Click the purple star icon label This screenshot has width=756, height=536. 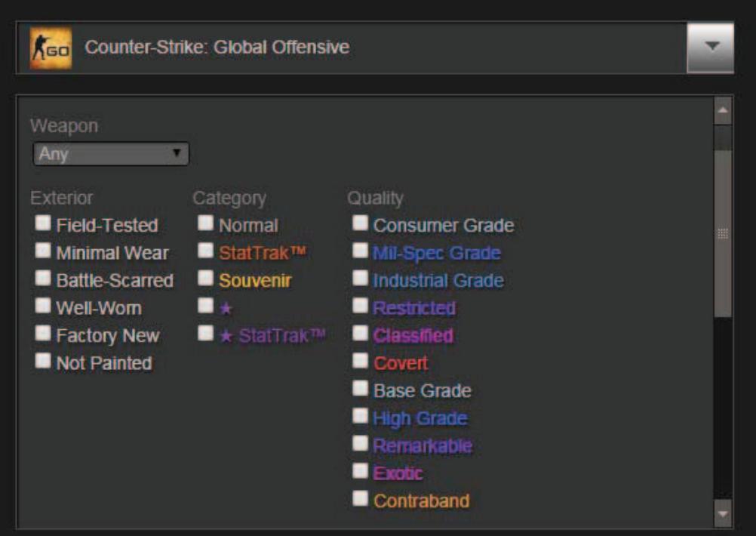coord(226,308)
